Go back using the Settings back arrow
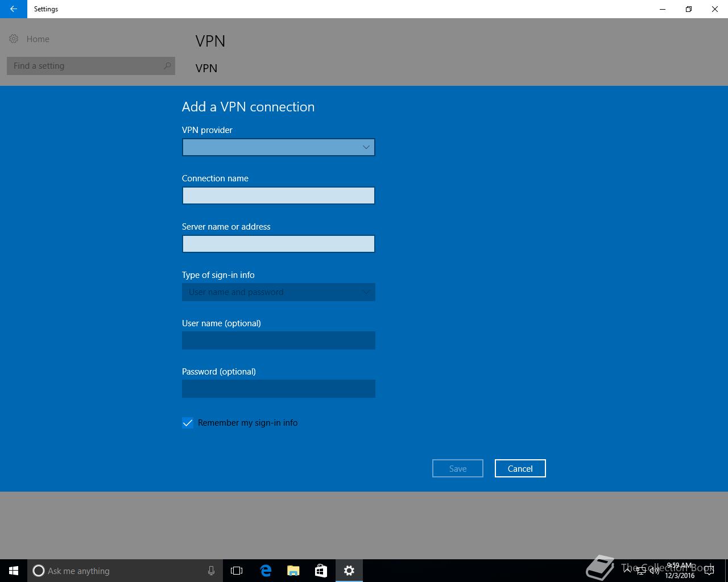Image resolution: width=728 pixels, height=582 pixels. [x=13, y=9]
